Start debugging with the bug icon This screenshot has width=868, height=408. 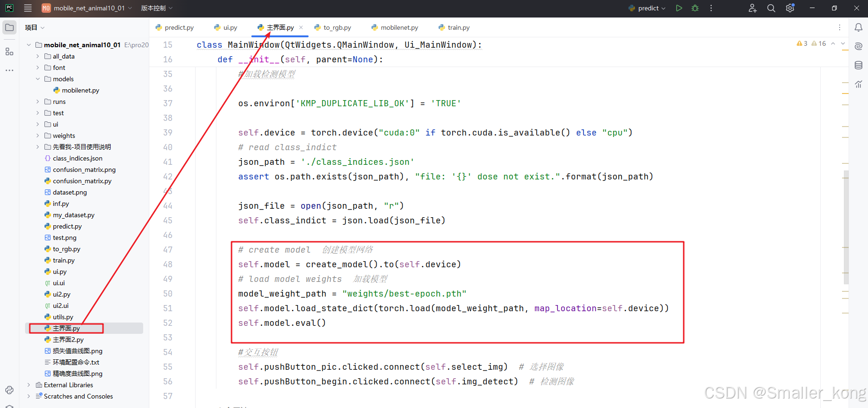[695, 8]
